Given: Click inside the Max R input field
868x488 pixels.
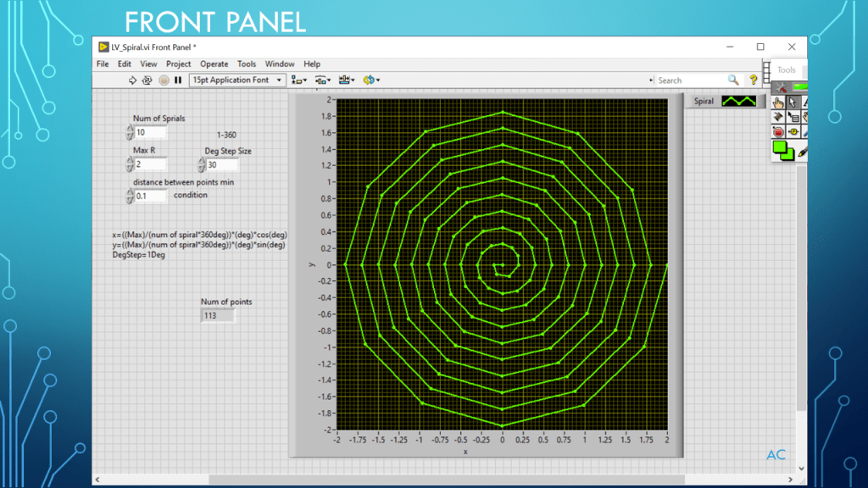Looking at the screenshot, I should click(150, 164).
